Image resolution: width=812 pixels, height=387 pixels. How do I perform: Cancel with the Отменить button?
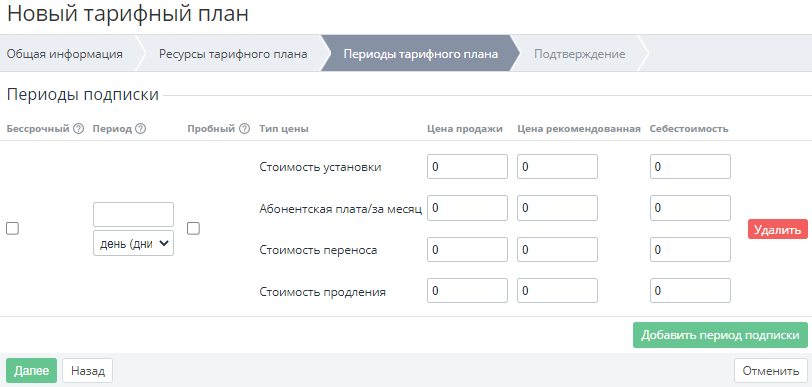771,370
